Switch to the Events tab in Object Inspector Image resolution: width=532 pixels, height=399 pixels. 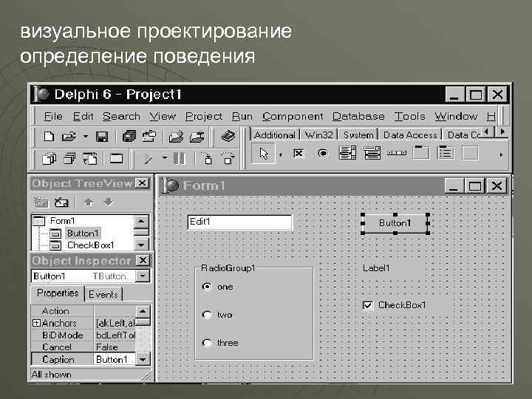(103, 295)
